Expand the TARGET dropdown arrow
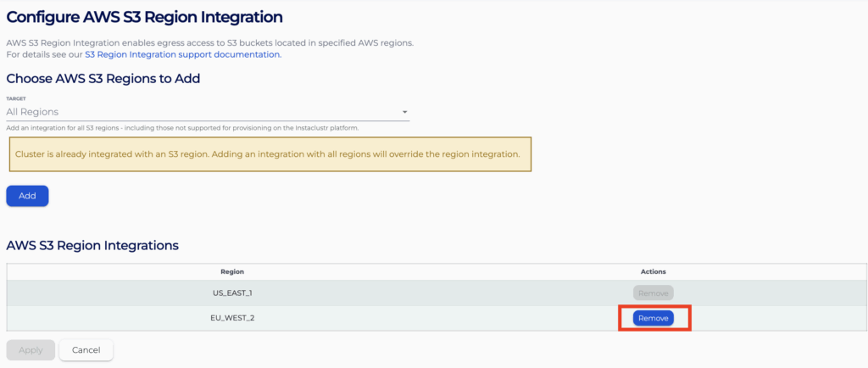868x368 pixels. coord(404,112)
